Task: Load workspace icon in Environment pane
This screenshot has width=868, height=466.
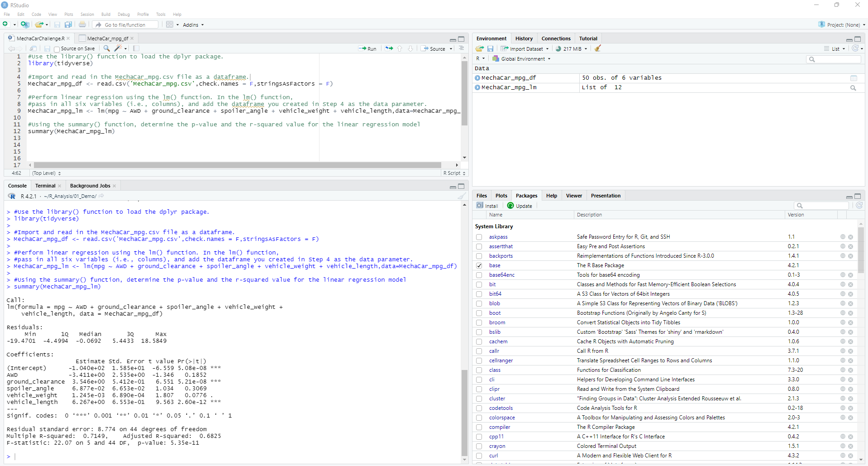Action: pyautogui.click(x=480, y=48)
